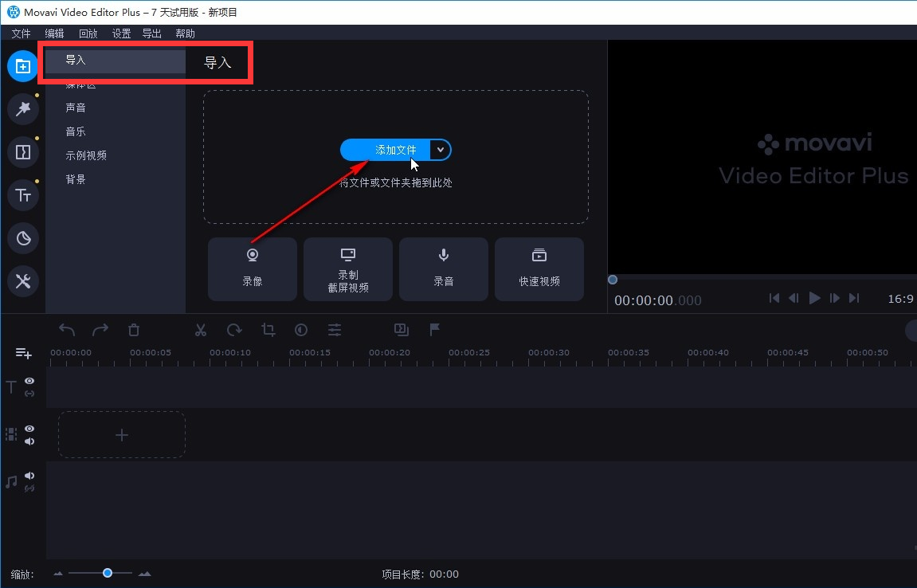
Task: Select 声音 in the import list
Action: (x=76, y=108)
